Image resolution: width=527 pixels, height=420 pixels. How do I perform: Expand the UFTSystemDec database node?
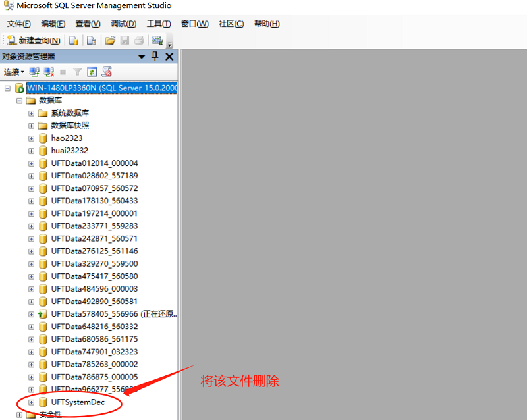(x=31, y=402)
